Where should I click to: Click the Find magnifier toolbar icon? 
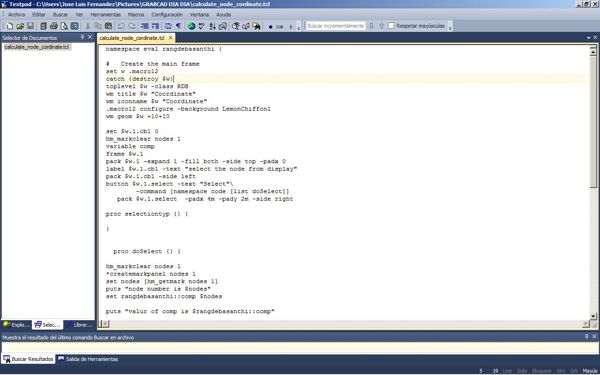pos(236,26)
